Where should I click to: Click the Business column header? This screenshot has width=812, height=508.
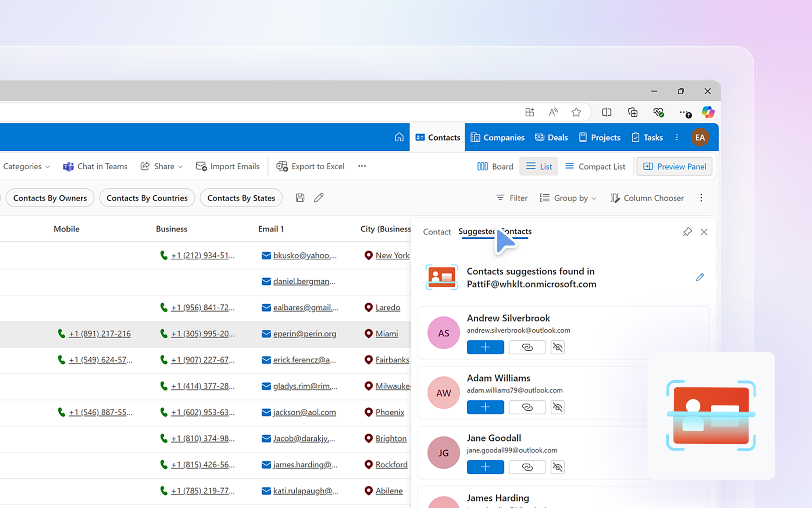(171, 229)
